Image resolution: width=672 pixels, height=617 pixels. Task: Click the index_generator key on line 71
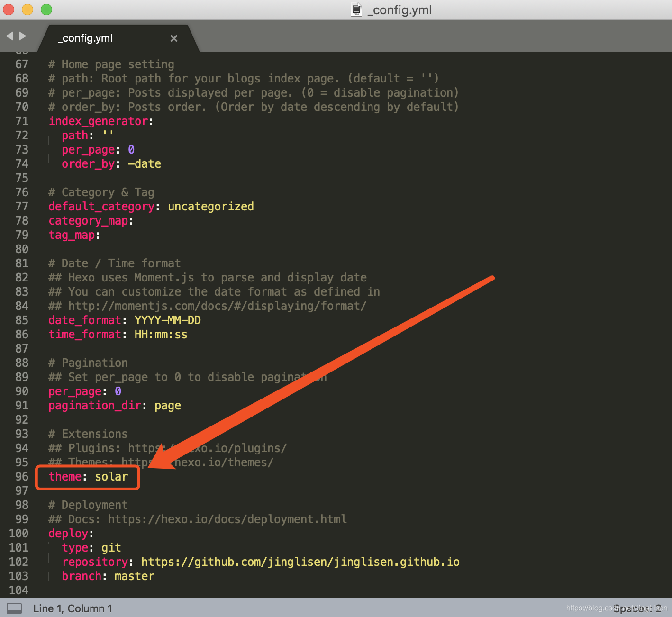[98, 121]
